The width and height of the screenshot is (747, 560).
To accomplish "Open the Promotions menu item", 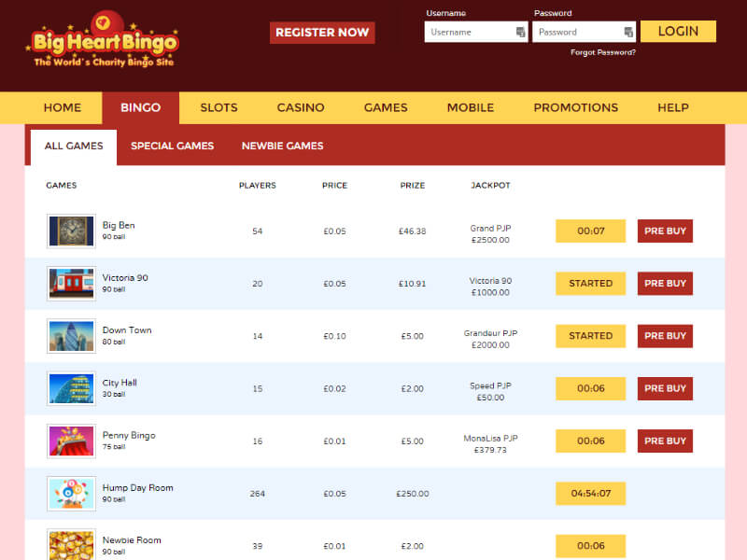I will 576,107.
